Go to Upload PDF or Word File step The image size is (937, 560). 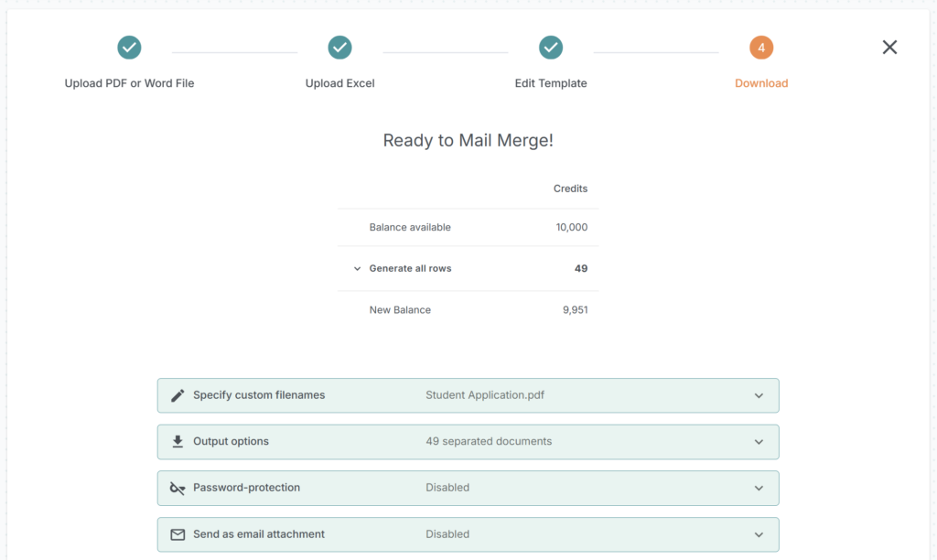[x=129, y=83]
